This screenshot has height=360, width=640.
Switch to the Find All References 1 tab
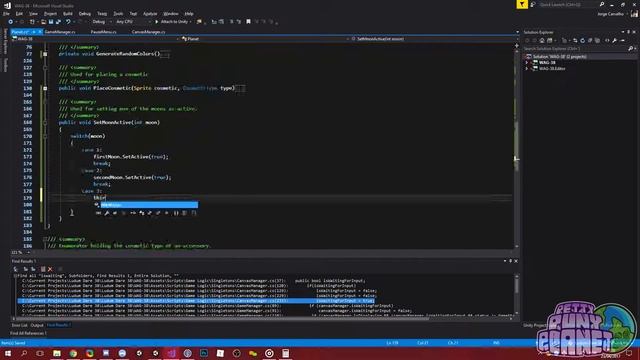coord(28,333)
